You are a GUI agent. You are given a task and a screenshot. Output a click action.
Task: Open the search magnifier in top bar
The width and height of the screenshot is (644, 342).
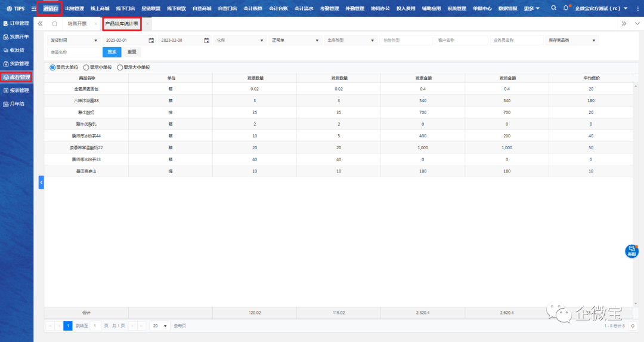[x=554, y=8]
